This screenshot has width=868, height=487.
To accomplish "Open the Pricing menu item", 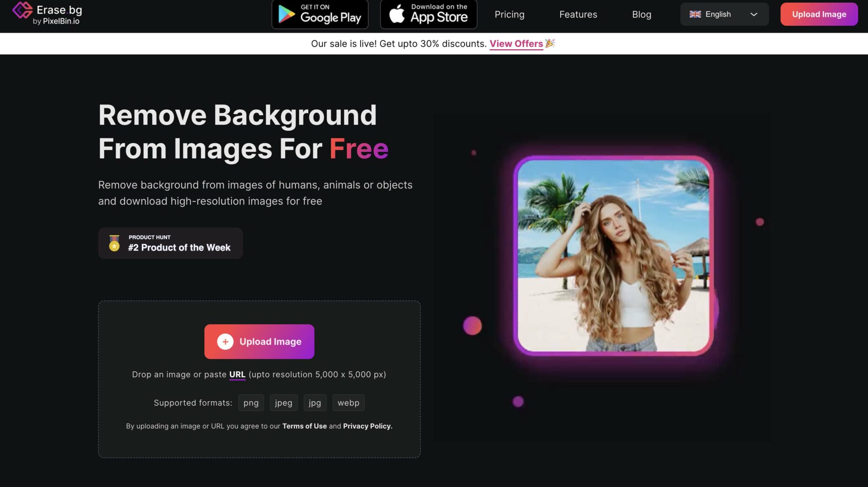I will click(x=509, y=14).
